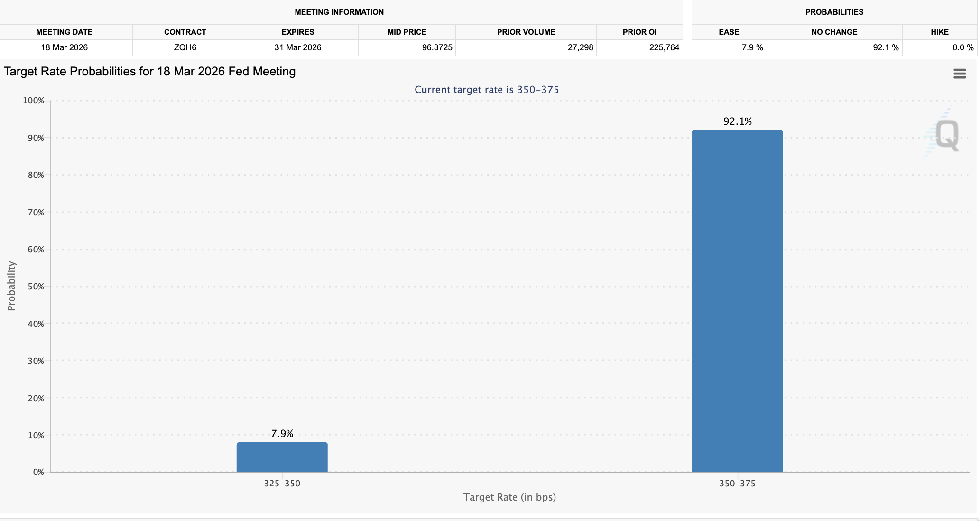Select the NO CHANGE probability header

pyautogui.click(x=834, y=32)
